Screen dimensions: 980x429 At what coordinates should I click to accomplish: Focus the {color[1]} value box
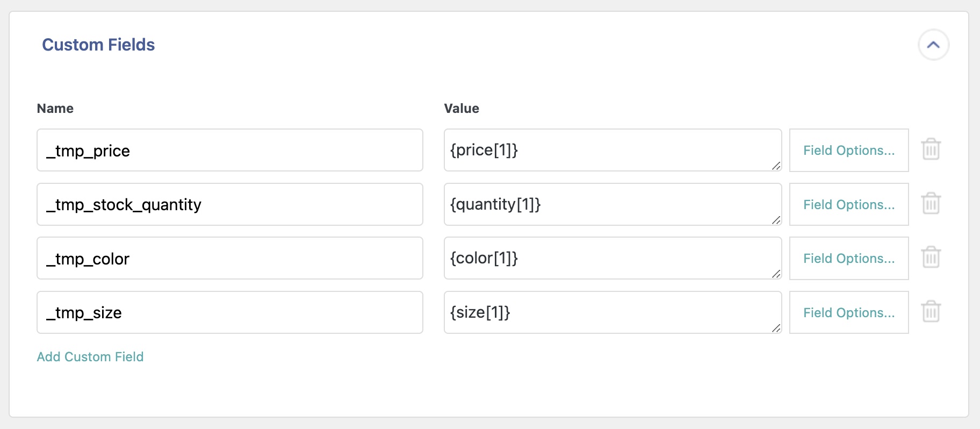coord(612,258)
